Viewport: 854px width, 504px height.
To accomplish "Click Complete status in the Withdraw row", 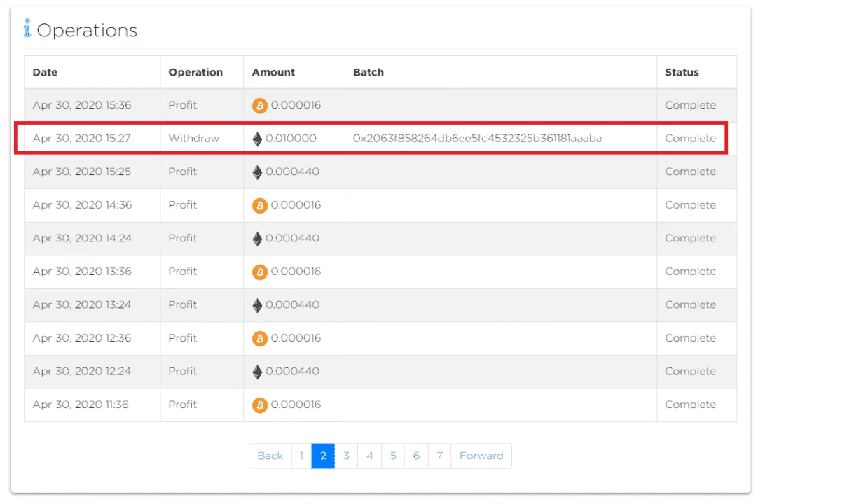I will pos(690,139).
